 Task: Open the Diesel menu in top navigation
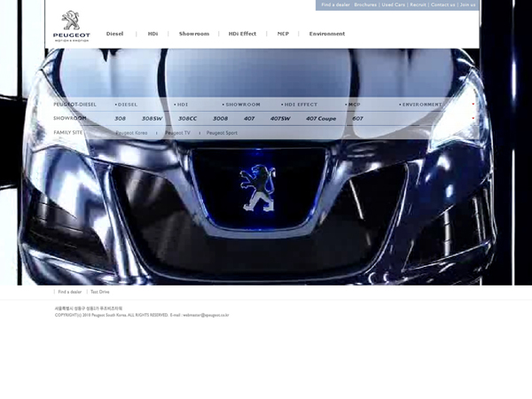click(114, 34)
